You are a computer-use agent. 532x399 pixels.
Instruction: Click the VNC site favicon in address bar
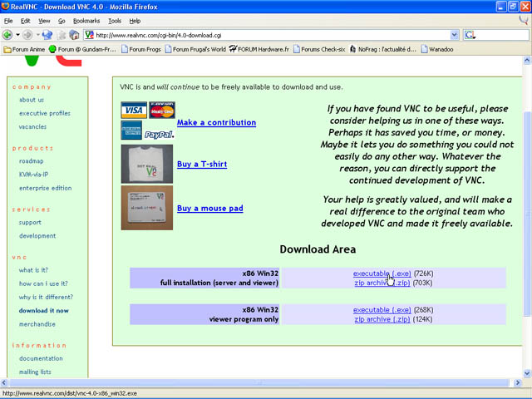tap(89, 35)
